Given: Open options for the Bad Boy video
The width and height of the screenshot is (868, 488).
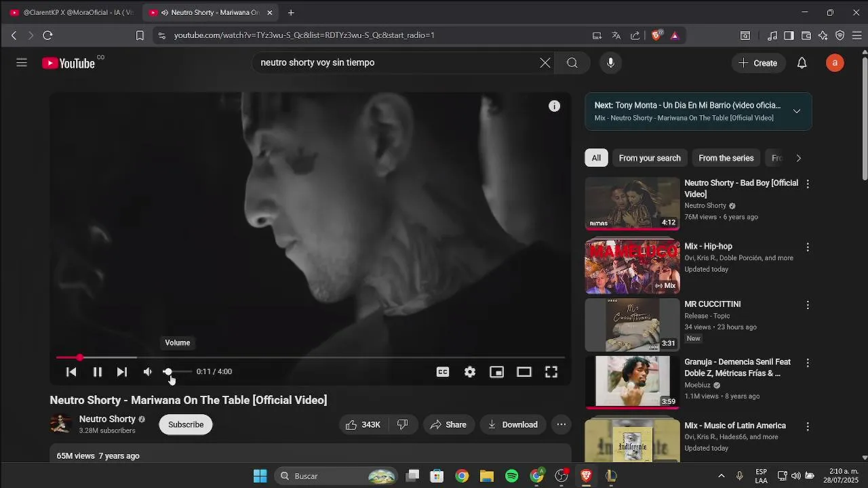Looking at the screenshot, I should coord(808,184).
